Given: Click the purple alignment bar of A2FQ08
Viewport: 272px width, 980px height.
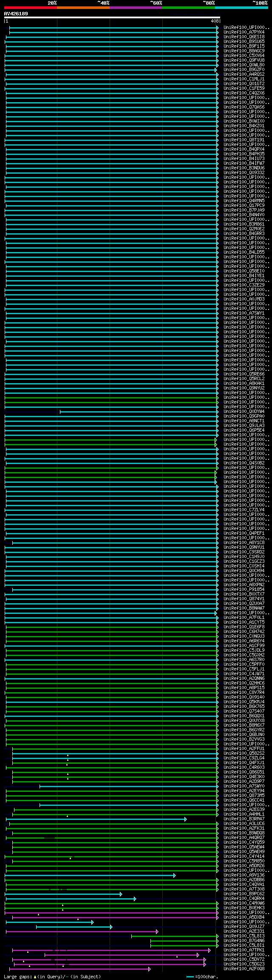Looking at the screenshot, I should coord(80,969).
